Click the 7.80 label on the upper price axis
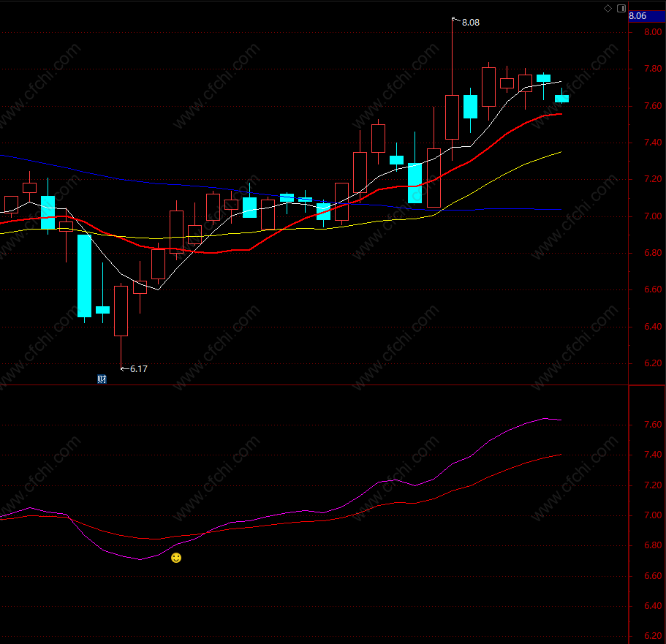This screenshot has width=666, height=644. pyautogui.click(x=653, y=69)
